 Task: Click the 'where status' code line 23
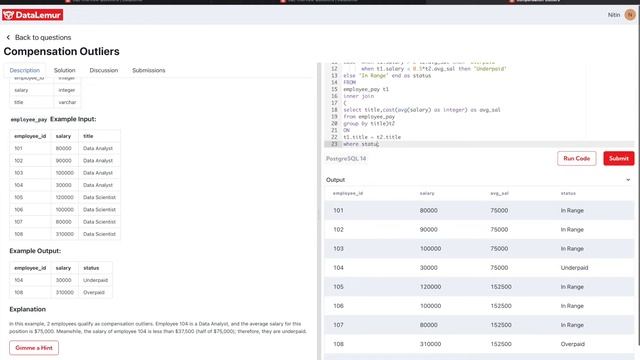tap(361, 144)
